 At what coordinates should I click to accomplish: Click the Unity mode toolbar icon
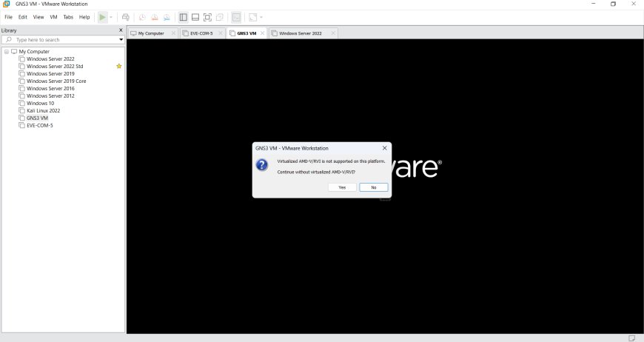coord(220,17)
